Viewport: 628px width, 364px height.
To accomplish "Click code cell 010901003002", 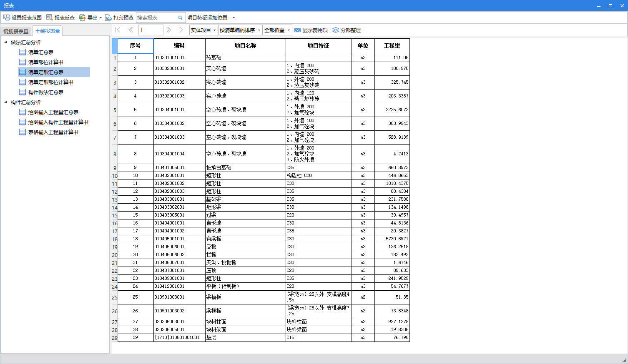I will tap(179, 311).
